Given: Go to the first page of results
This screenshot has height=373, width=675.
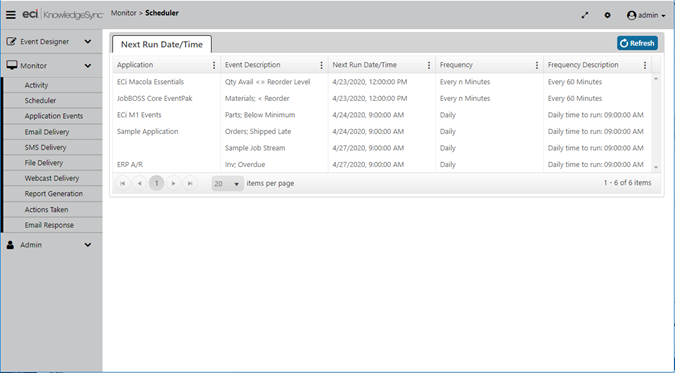Looking at the screenshot, I should [x=123, y=183].
